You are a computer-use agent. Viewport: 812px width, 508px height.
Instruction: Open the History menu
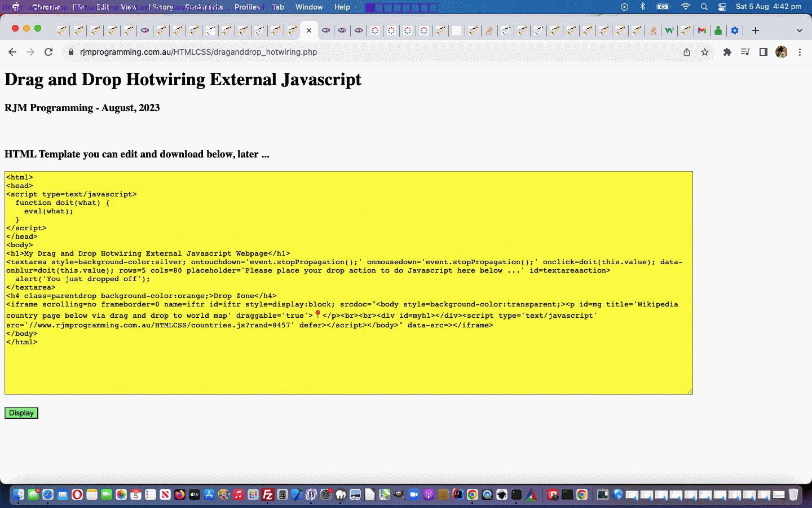(x=161, y=7)
